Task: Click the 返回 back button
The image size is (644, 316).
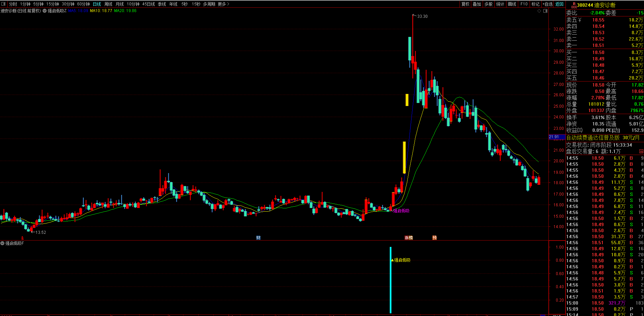Action: [559, 4]
